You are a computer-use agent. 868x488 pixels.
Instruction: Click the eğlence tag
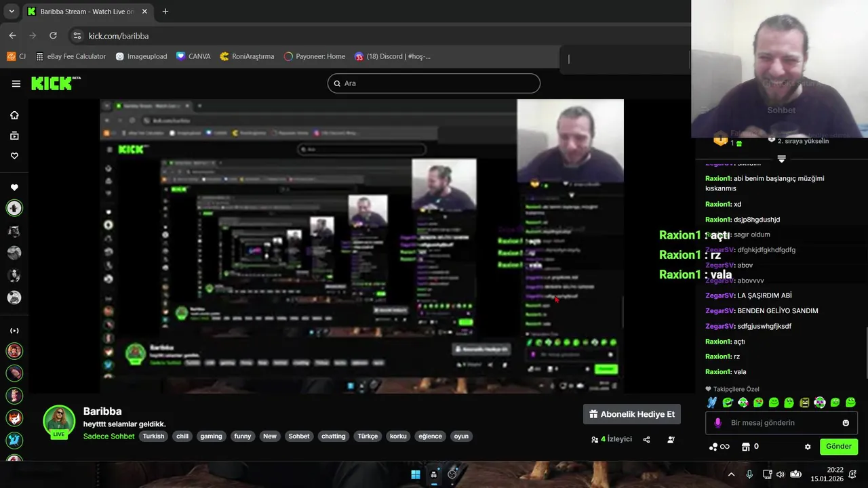430,436
